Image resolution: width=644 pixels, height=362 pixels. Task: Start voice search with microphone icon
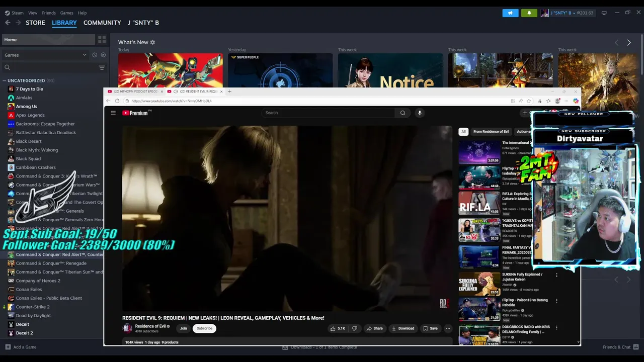(420, 113)
